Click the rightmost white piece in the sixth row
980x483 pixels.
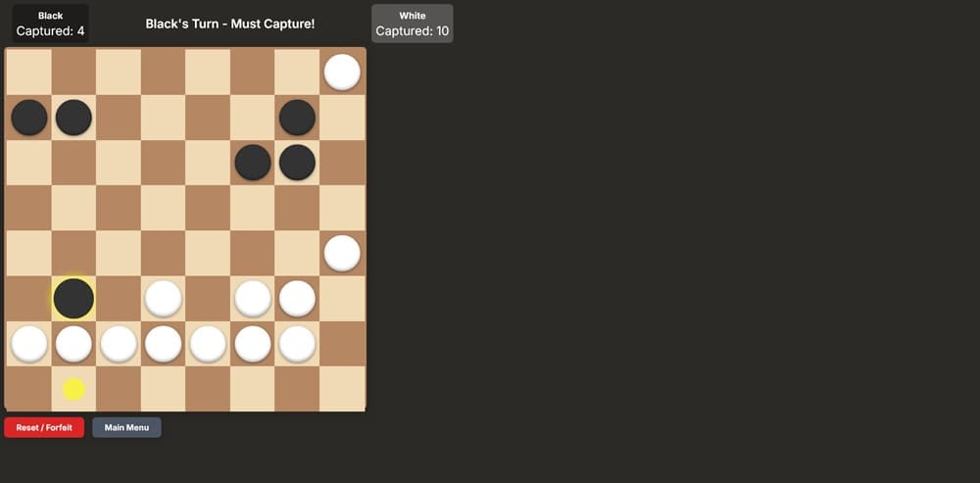click(x=297, y=299)
